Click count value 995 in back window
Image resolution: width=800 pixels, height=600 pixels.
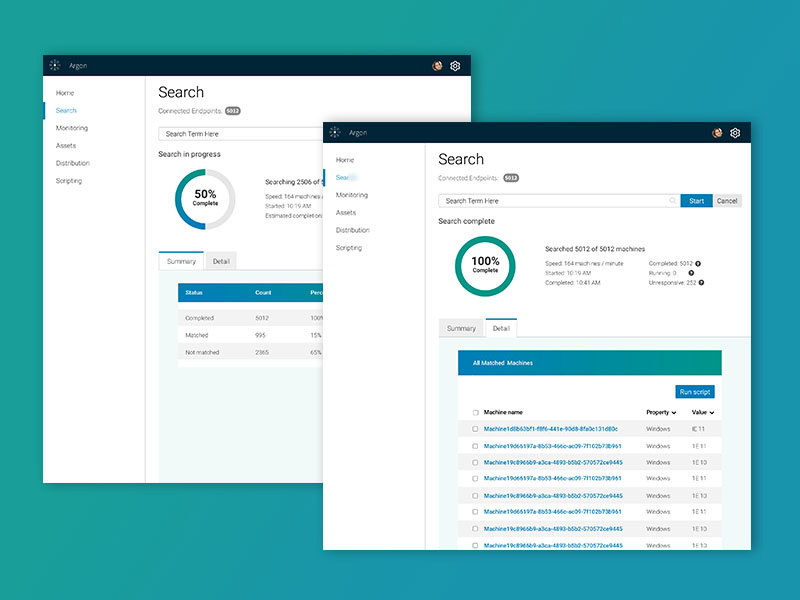tap(260, 335)
